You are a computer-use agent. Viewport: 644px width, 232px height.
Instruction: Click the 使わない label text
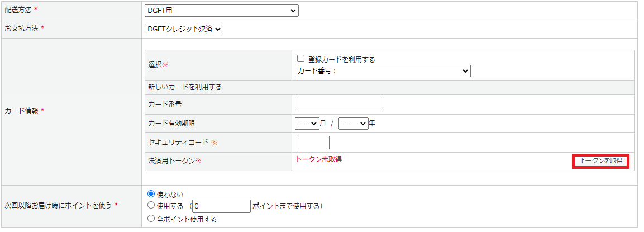coord(168,194)
